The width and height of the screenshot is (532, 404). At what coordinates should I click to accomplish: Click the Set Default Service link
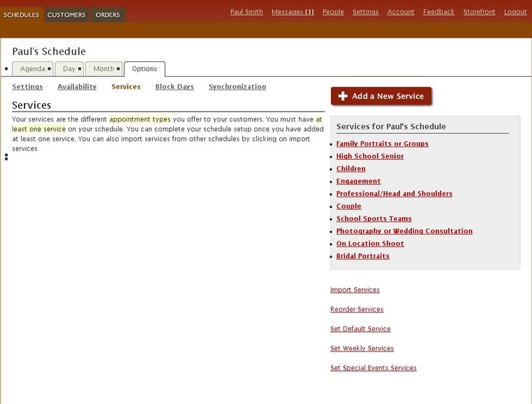360,329
